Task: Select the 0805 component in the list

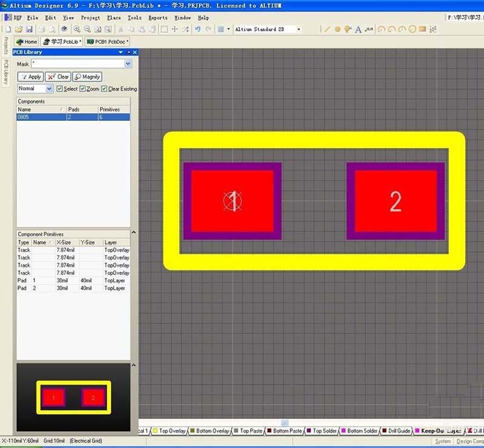Action: 36,116
